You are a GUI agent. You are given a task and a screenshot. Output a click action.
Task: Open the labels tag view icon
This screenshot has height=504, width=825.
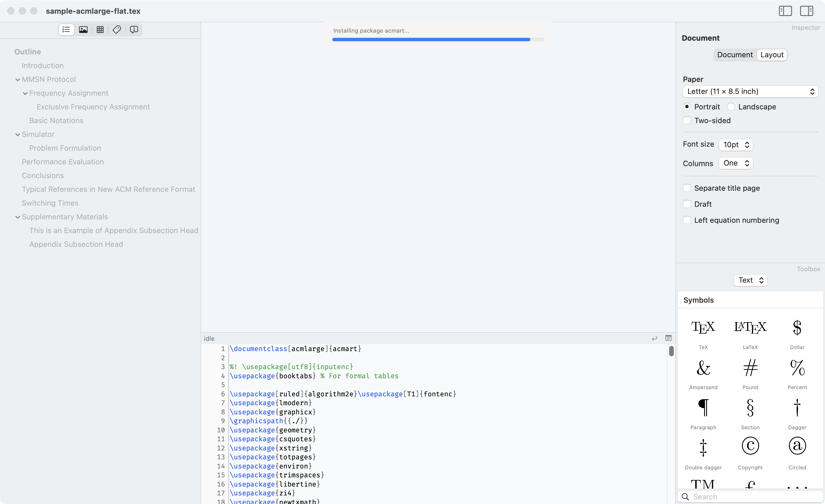pos(117,30)
